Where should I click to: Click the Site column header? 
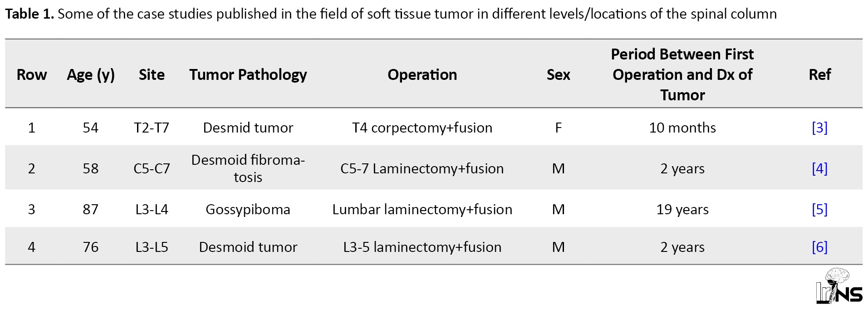click(152, 74)
